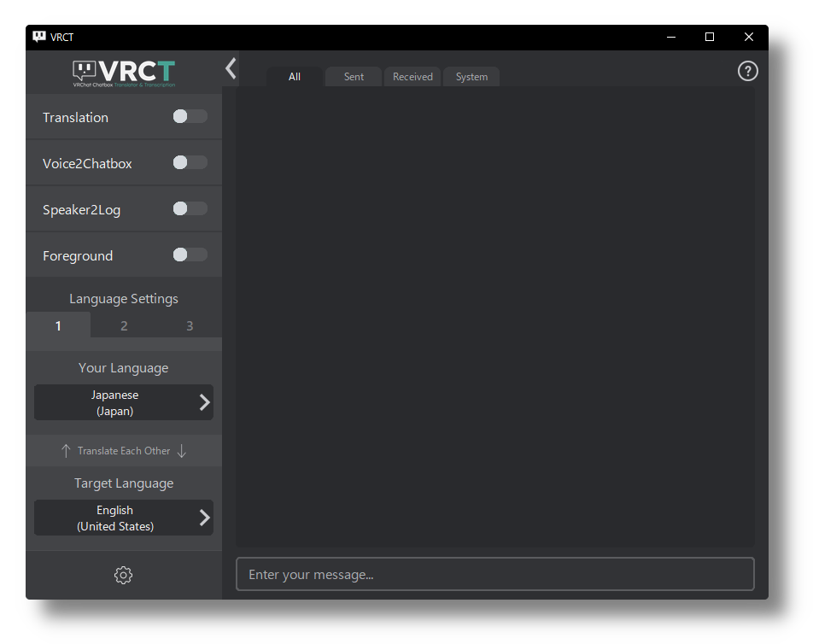This screenshot has height=644, width=813.
Task: Enable the Speaker2Log toggle
Action: (x=190, y=208)
